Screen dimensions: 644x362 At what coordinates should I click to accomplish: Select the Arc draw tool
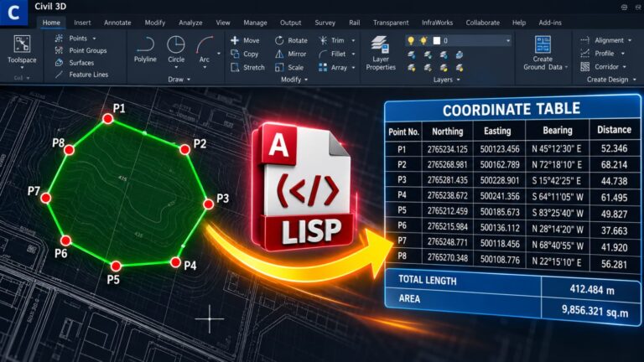[x=205, y=49]
